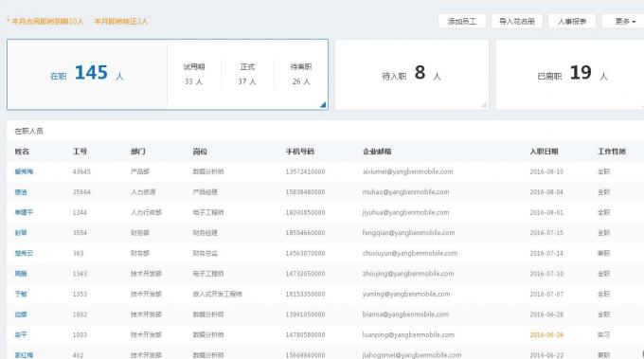
Task: Click phone number 14732050000
Action: pos(305,274)
